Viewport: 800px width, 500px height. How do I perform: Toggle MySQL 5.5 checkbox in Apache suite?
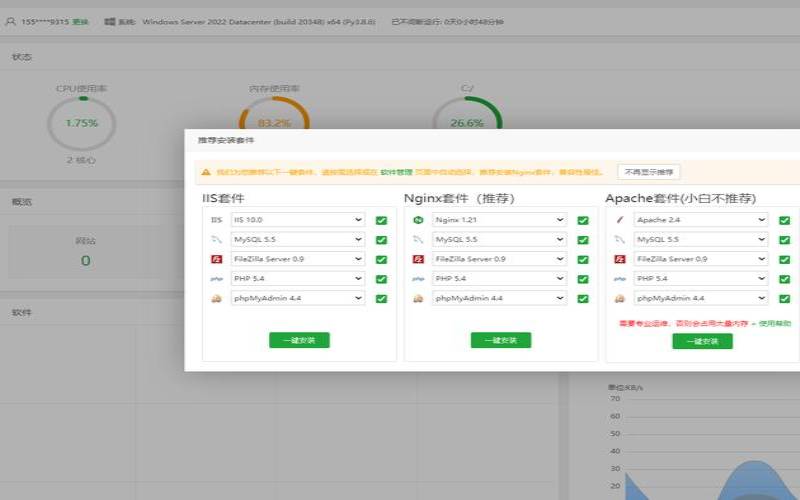[785, 240]
